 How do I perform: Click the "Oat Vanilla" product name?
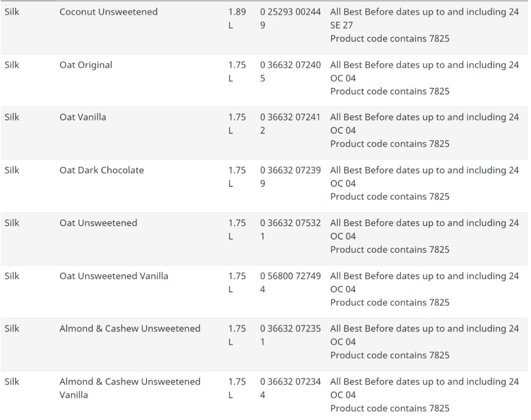[x=83, y=117]
